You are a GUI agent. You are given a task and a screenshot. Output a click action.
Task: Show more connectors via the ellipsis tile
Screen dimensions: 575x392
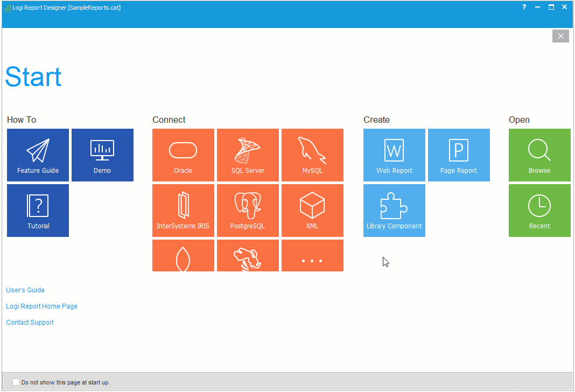312,255
